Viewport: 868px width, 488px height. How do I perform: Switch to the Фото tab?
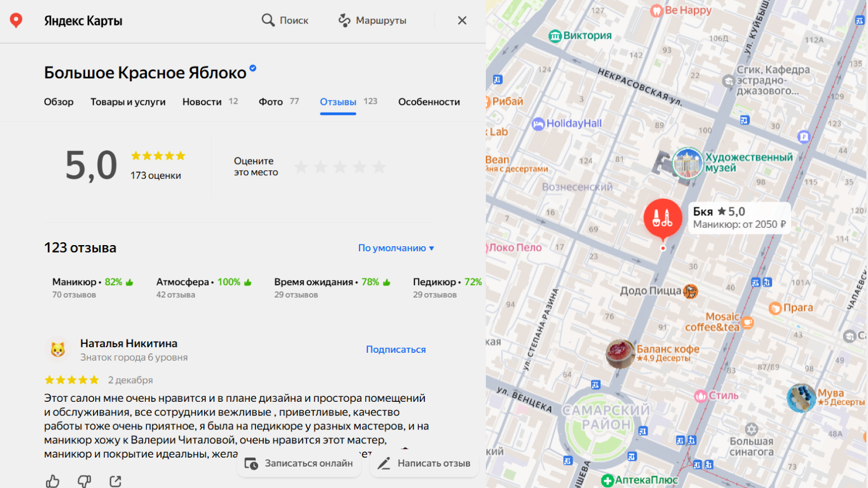[271, 102]
